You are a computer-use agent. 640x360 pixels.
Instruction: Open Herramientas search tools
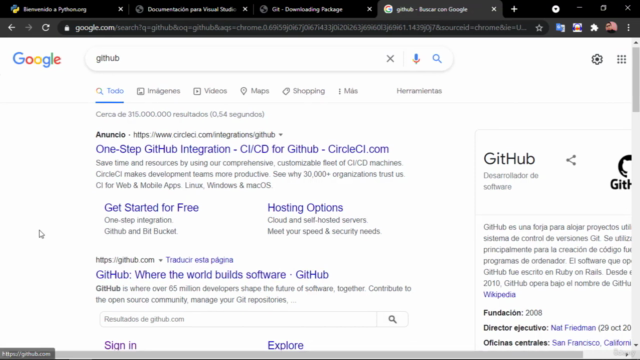click(419, 91)
